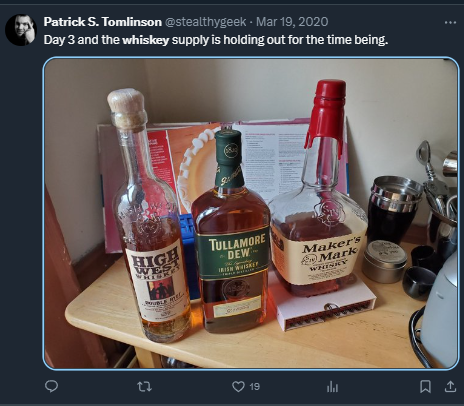The image size is (464, 406).
Task: Click the highlighted word whiskey in tweet
Action: [x=146, y=40]
